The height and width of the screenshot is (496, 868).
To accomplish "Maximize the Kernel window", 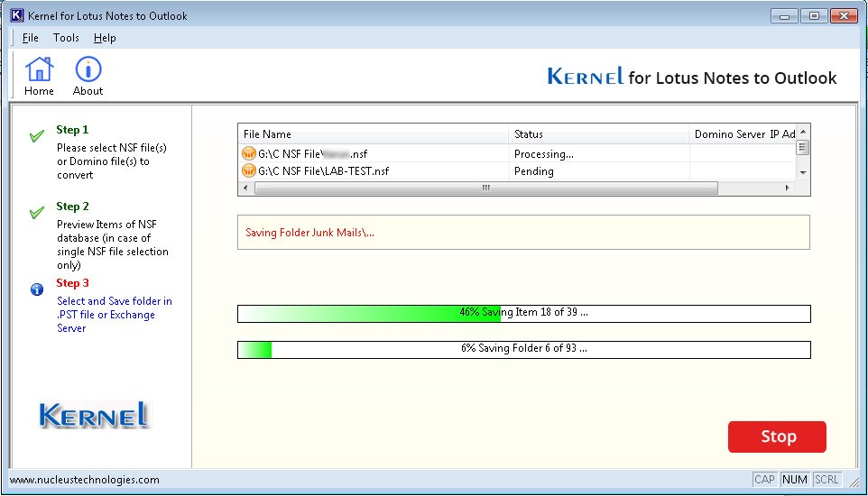I will pos(814,16).
